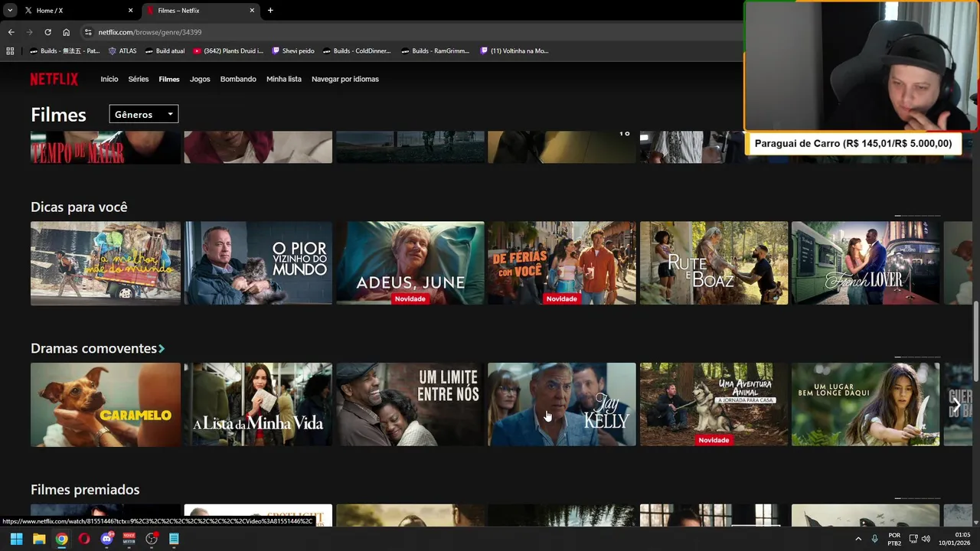Open the tab search dropdown arrow
The image size is (980, 551).
[10, 11]
